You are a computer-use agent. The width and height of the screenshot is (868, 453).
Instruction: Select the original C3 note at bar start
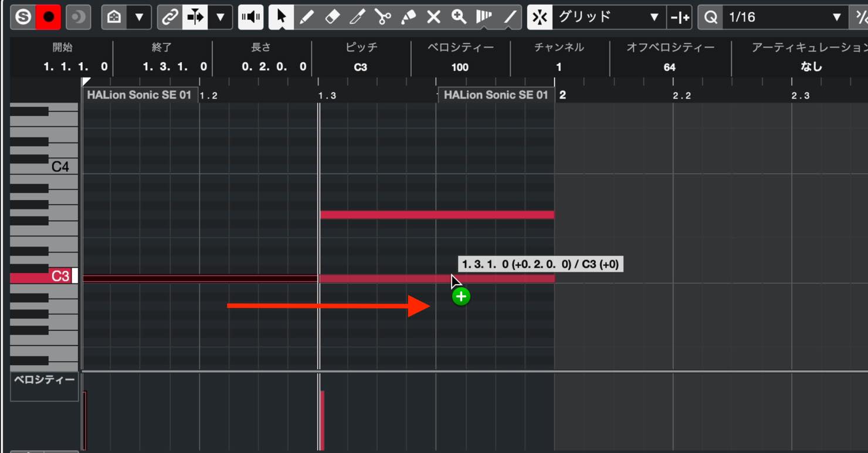[x=200, y=279]
